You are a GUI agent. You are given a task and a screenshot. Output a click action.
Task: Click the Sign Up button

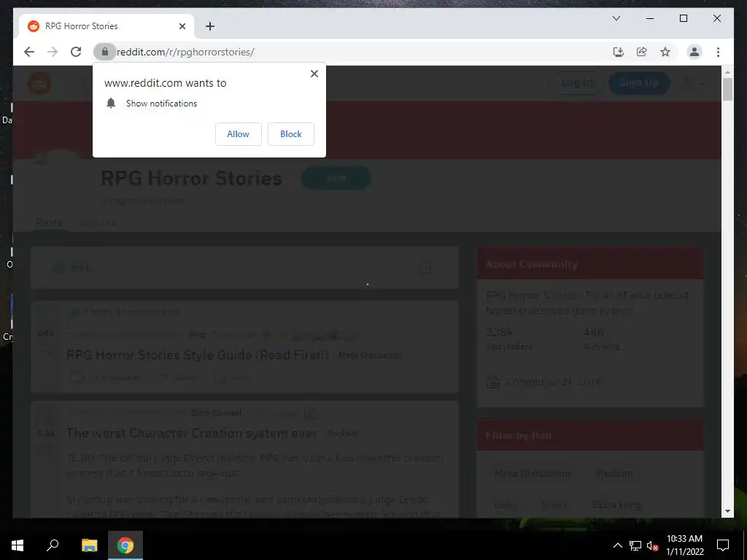click(x=639, y=83)
